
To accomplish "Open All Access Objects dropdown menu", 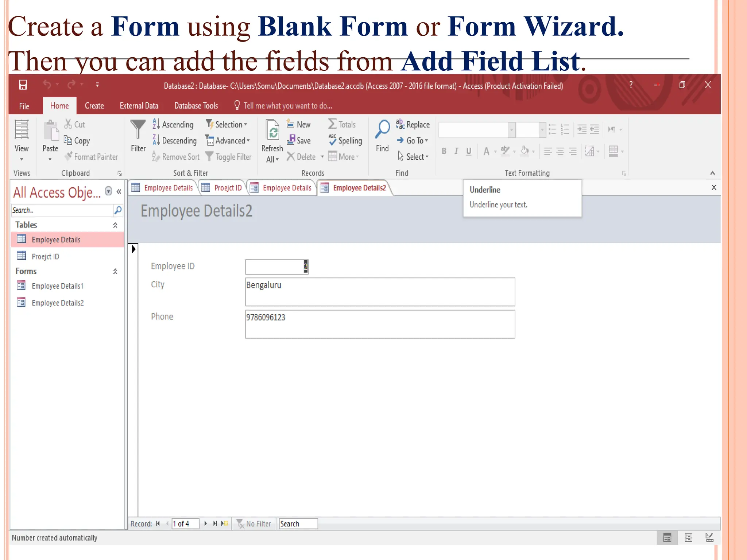I will [x=108, y=191].
